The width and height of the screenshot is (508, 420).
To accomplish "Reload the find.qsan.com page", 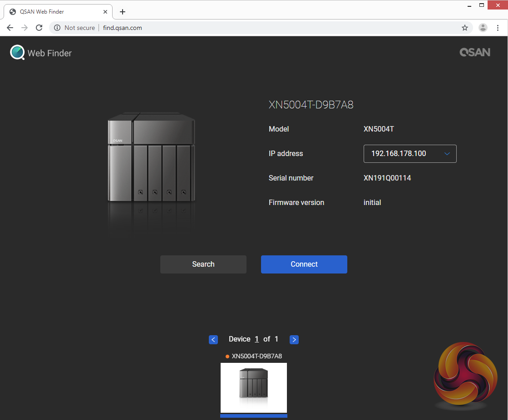I will point(39,28).
